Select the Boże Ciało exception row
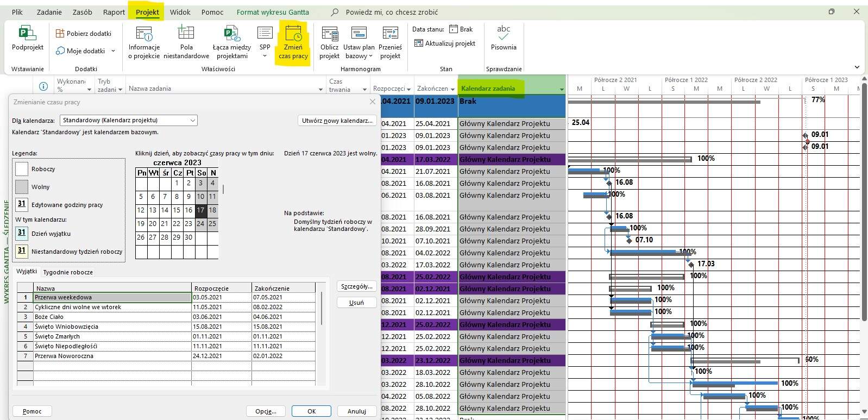The height and width of the screenshot is (420, 868). coord(49,317)
